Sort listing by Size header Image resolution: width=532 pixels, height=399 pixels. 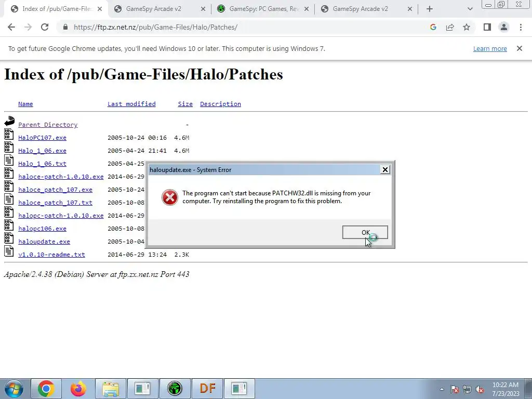coord(185,104)
